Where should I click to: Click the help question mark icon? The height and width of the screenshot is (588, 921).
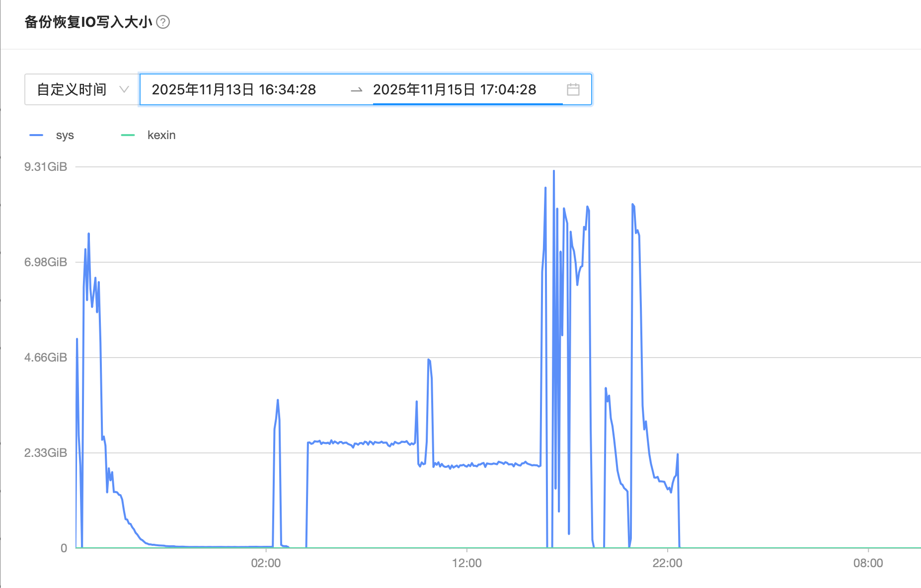(x=163, y=22)
